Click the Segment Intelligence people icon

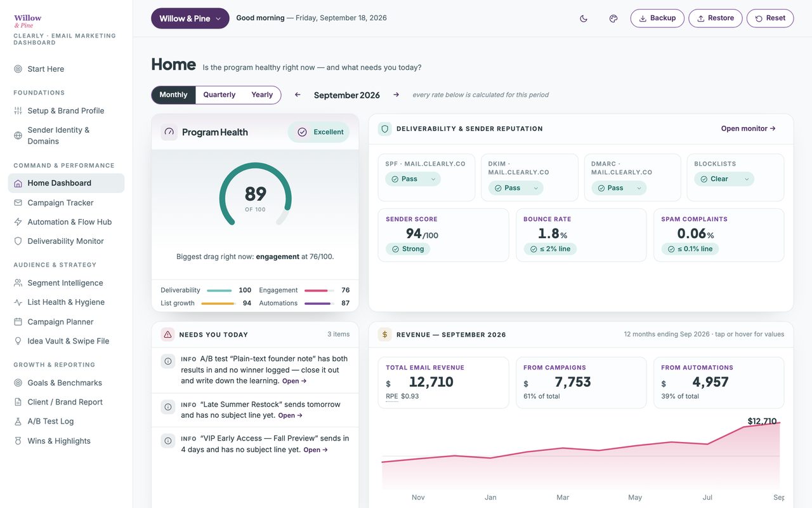(x=18, y=283)
